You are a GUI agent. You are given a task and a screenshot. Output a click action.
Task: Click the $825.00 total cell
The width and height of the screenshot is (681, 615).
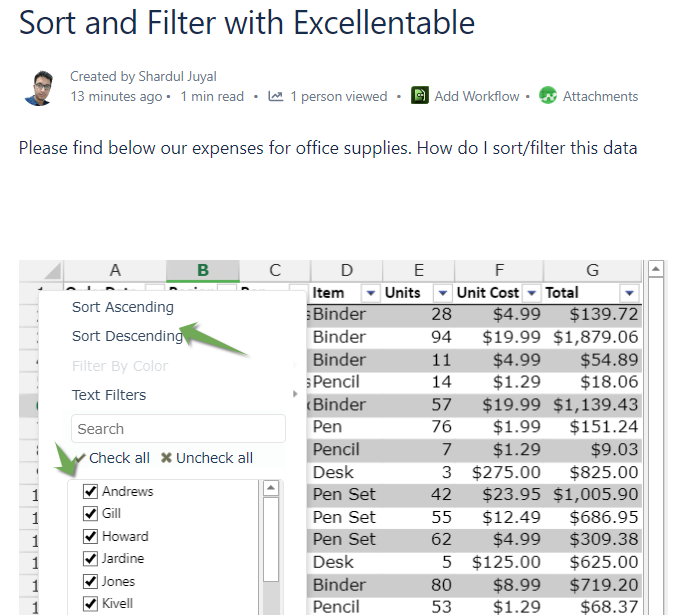pyautogui.click(x=592, y=472)
